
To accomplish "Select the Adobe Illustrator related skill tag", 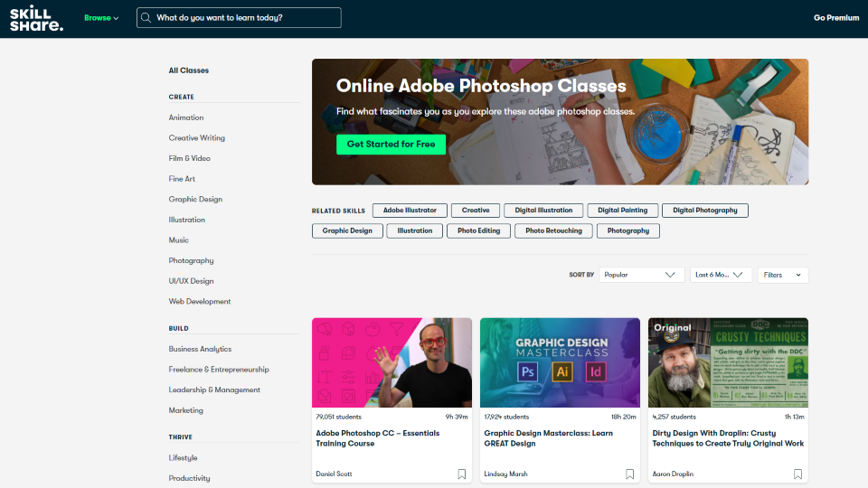I will 410,211.
